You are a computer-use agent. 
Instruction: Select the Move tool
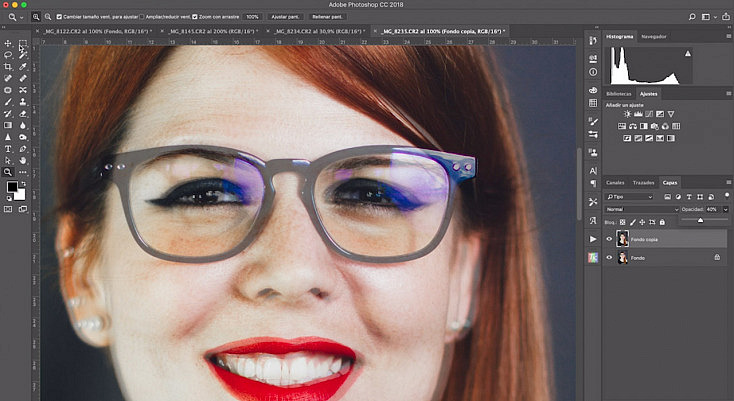pos(8,44)
